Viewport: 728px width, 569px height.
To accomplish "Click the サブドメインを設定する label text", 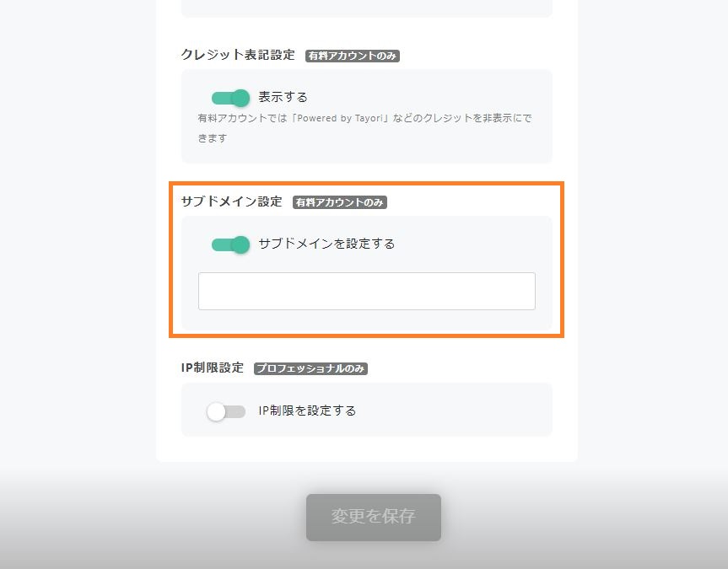I will point(326,244).
